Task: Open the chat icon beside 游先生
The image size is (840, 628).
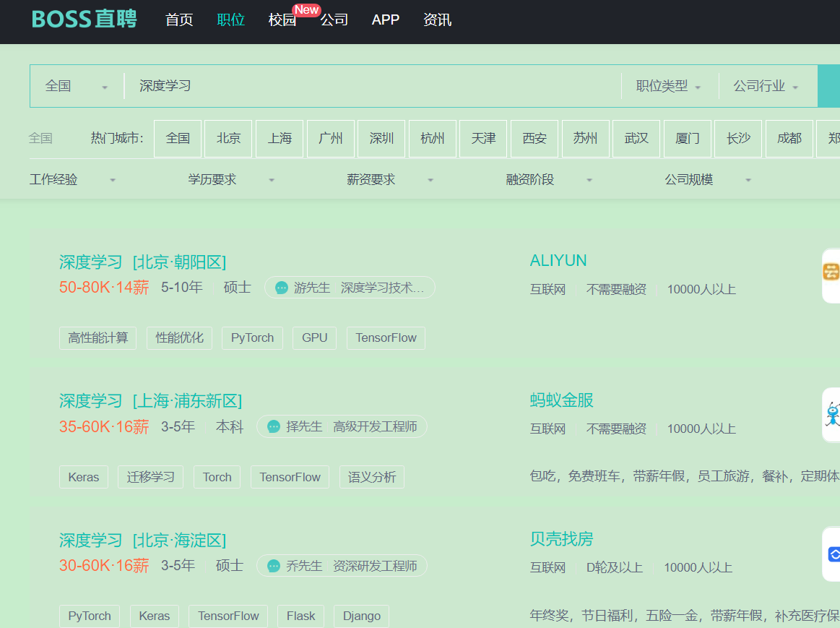Action: pyautogui.click(x=281, y=288)
